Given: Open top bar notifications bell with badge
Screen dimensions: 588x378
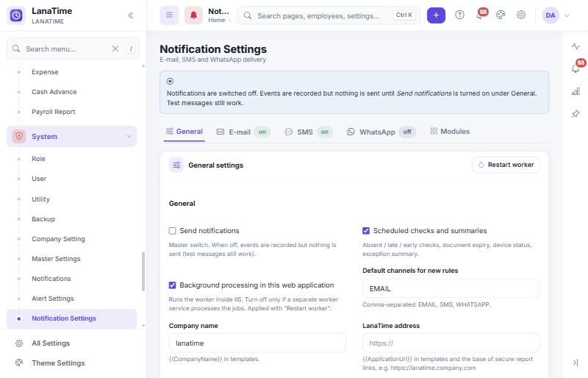Looking at the screenshot, I should point(480,15).
